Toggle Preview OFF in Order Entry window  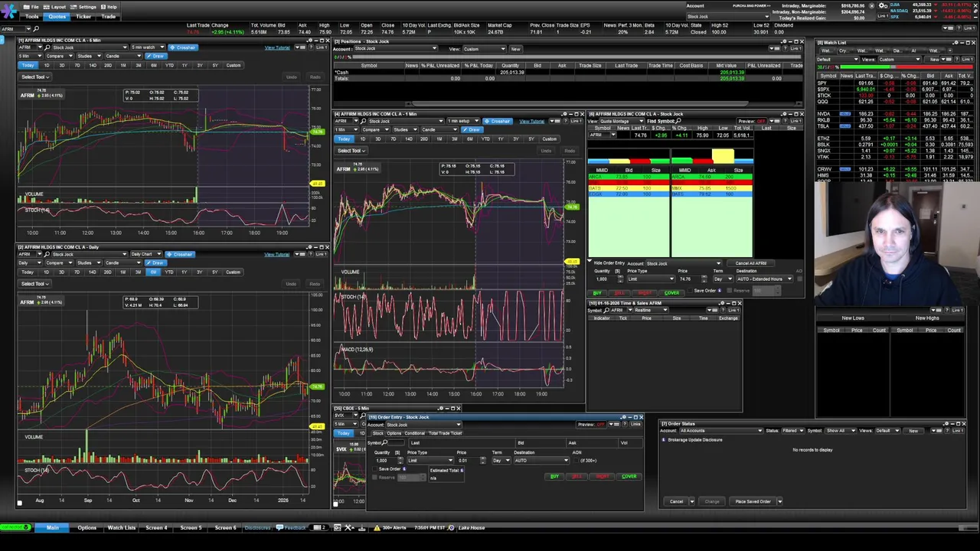coord(592,425)
